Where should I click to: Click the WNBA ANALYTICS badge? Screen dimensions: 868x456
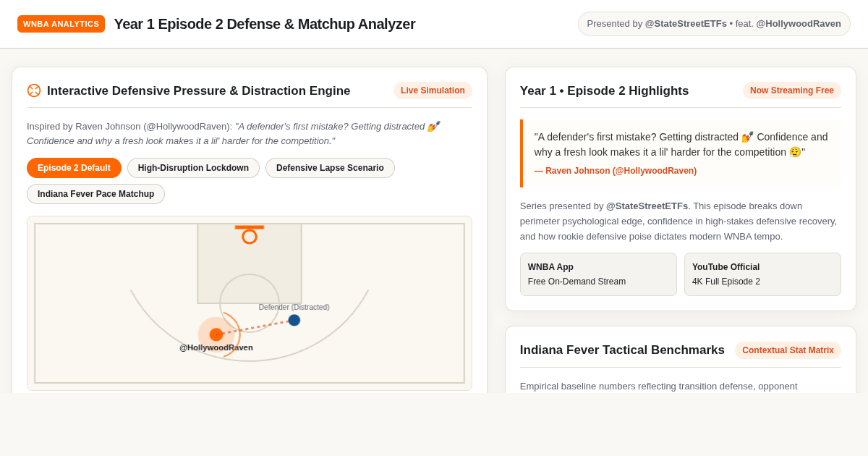click(61, 24)
